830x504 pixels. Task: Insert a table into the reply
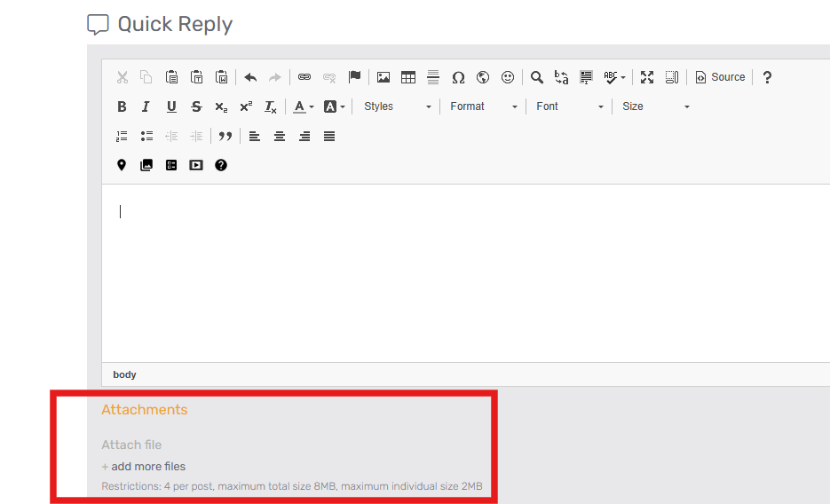[x=408, y=77]
